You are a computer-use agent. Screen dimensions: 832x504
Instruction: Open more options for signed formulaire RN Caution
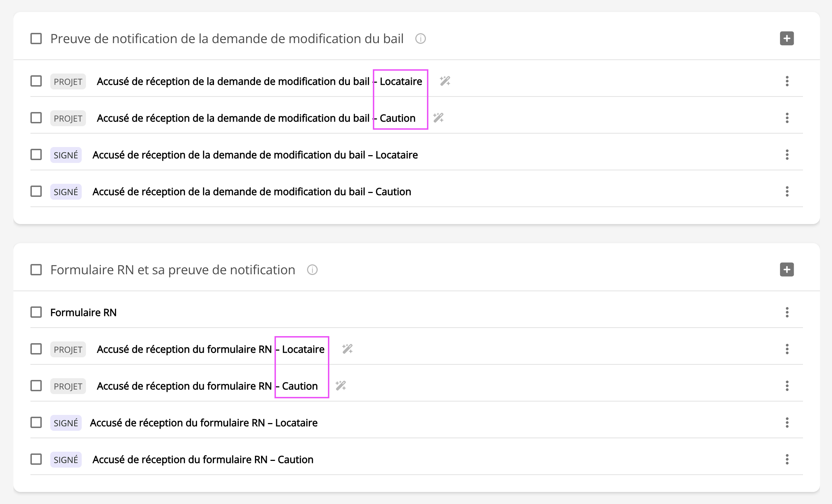[x=787, y=459]
